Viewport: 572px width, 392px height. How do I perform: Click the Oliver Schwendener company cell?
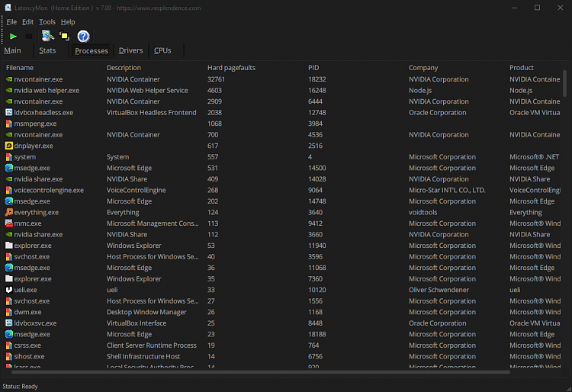tap(439, 290)
